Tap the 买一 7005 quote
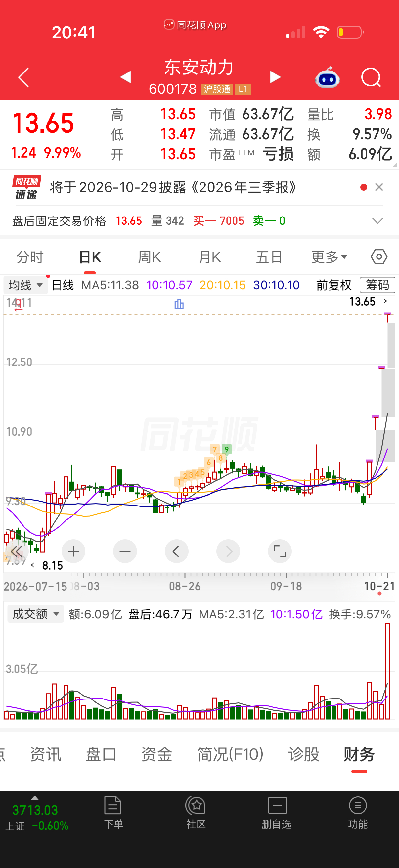This screenshot has width=399, height=868. click(219, 221)
